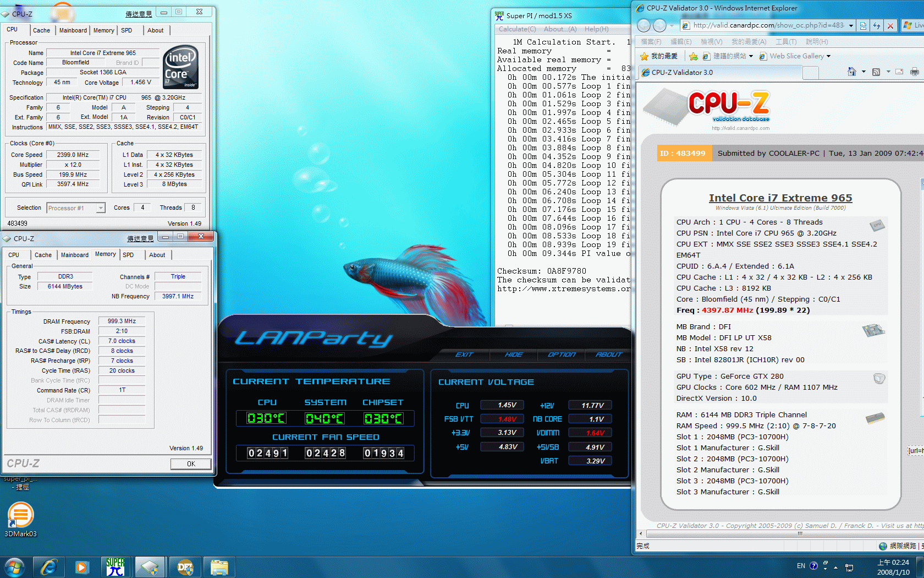Click the IE refresh page icon

pos(877,25)
